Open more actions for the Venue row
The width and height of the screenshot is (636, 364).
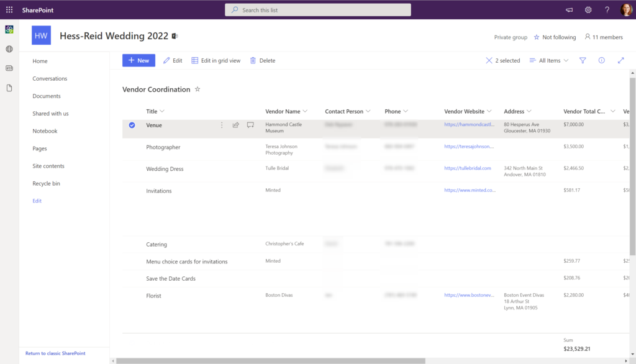click(222, 125)
